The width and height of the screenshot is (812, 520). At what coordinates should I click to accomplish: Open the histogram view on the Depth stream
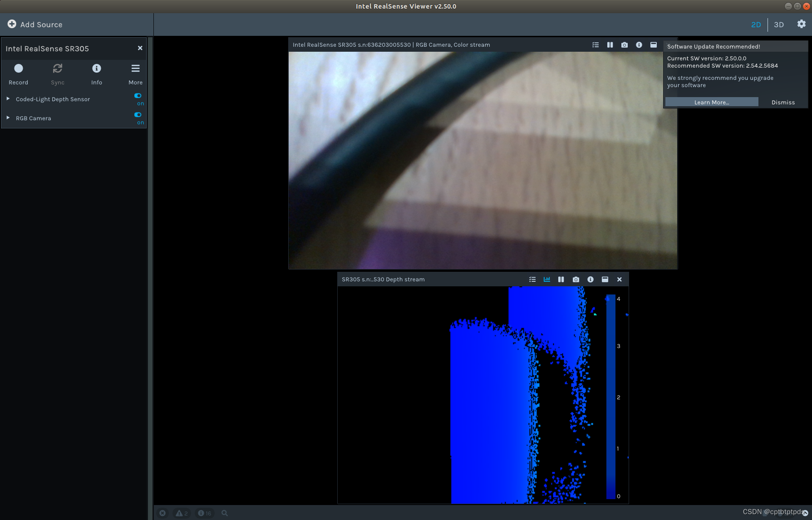(546, 279)
